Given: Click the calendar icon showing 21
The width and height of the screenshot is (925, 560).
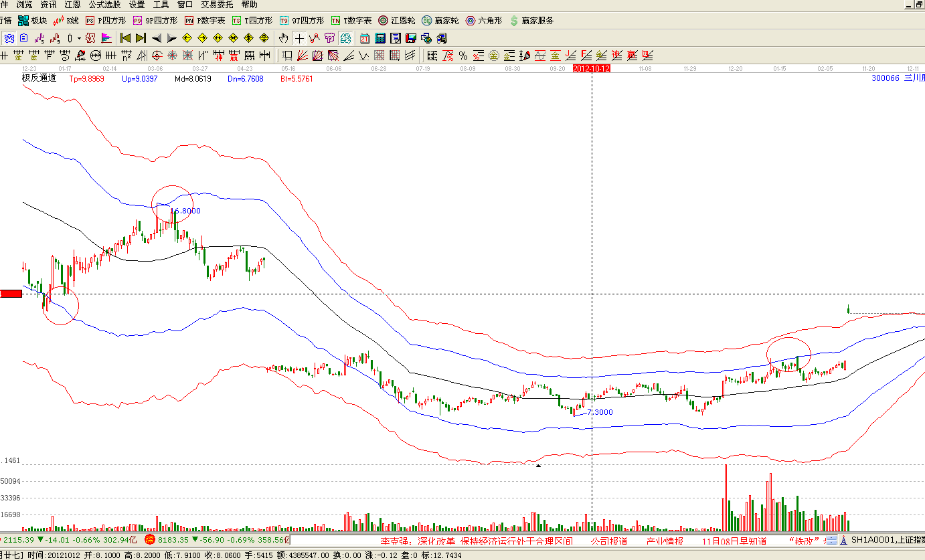Looking at the screenshot, I should coord(365,38).
